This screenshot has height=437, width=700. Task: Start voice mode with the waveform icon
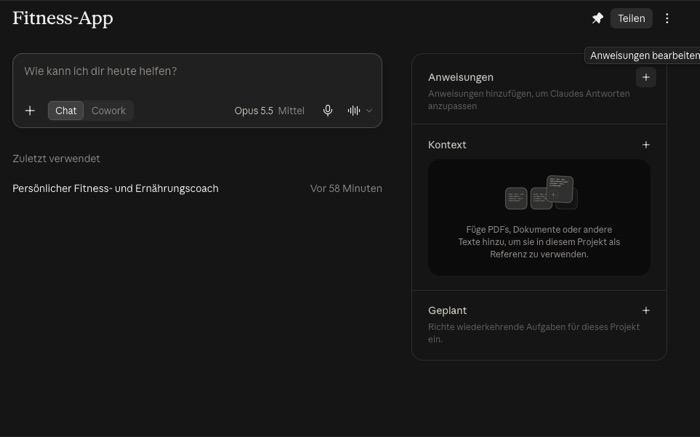click(354, 110)
